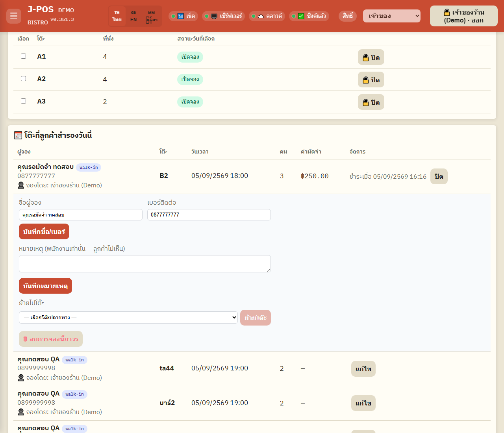Click แก้ไข for the บาร์2 booking

(x=363, y=403)
